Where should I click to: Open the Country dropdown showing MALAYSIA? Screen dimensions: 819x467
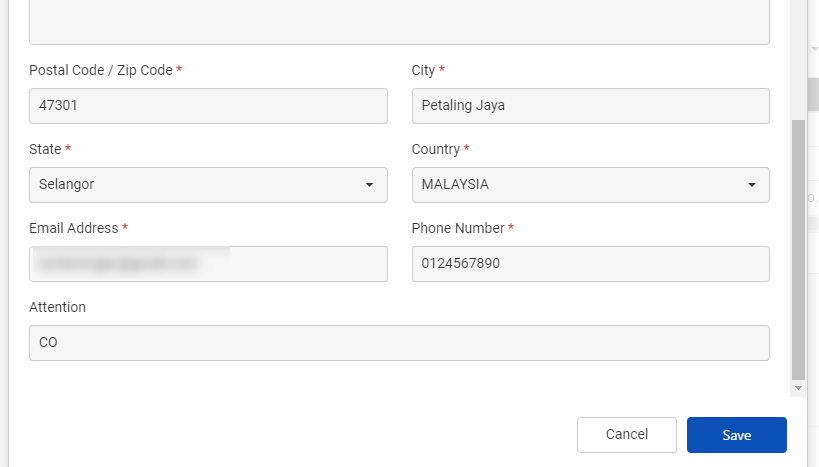pyautogui.click(x=591, y=185)
